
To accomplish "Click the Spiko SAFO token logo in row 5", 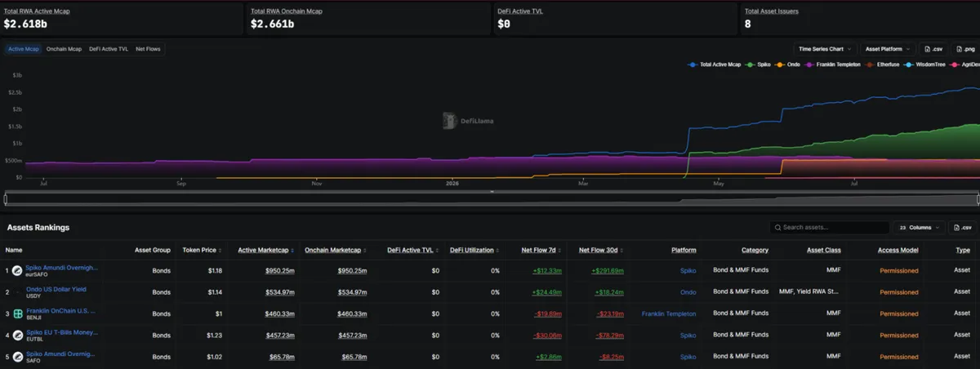I will click(x=17, y=357).
